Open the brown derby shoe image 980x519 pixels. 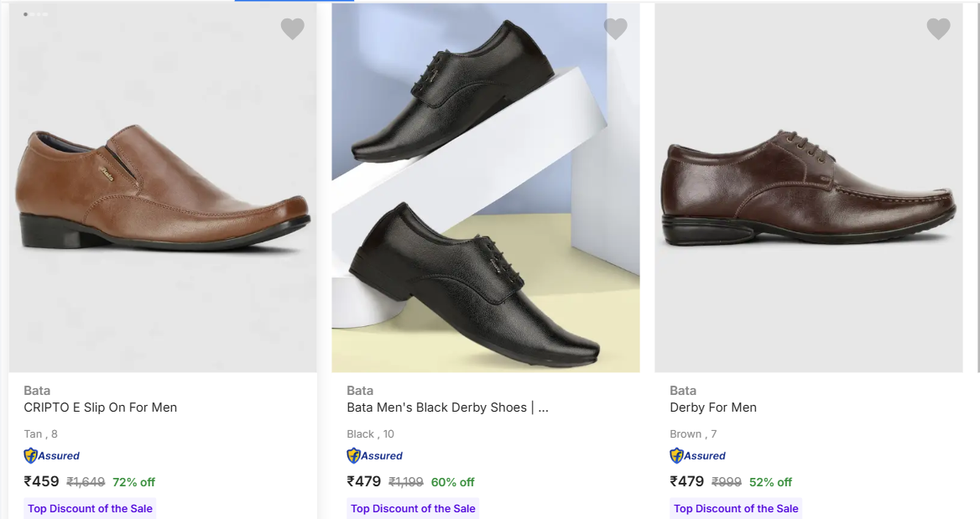[808, 189]
